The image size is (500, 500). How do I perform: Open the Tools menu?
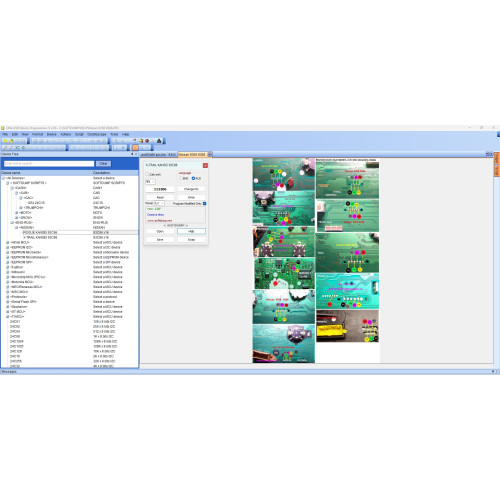tap(114, 134)
